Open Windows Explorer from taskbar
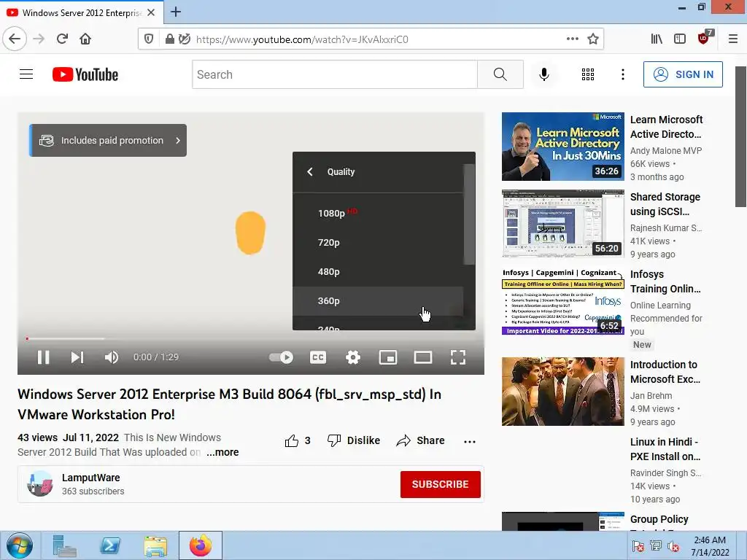747x560 pixels. coord(156,545)
